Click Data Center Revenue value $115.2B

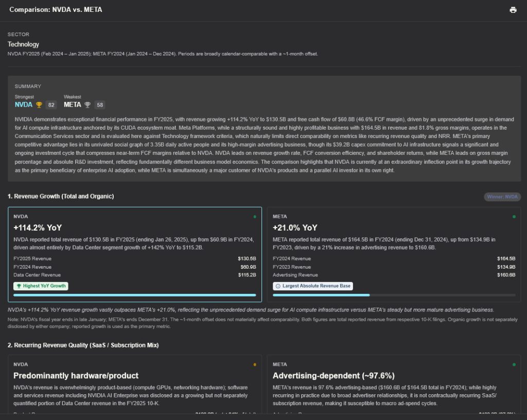coord(247,275)
